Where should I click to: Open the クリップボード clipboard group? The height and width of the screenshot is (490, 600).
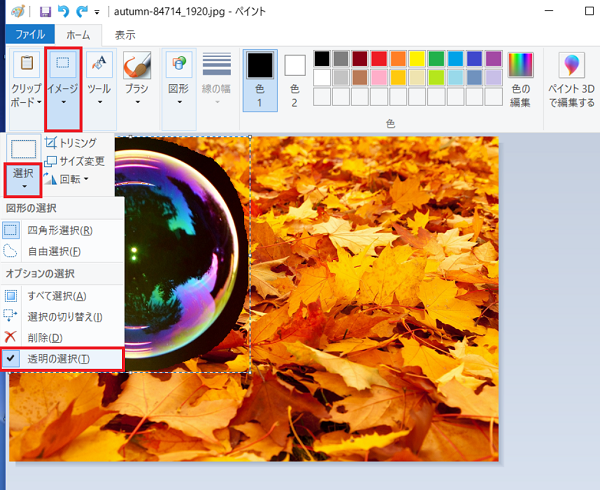26,89
